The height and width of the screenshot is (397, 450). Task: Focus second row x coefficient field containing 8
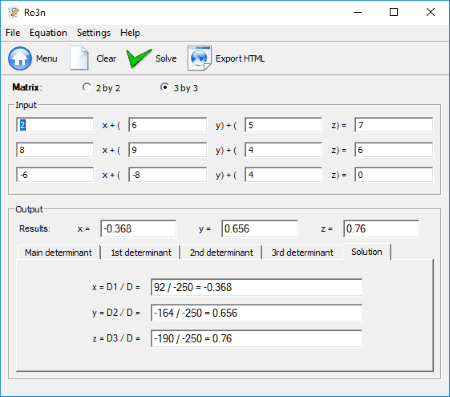(x=55, y=150)
